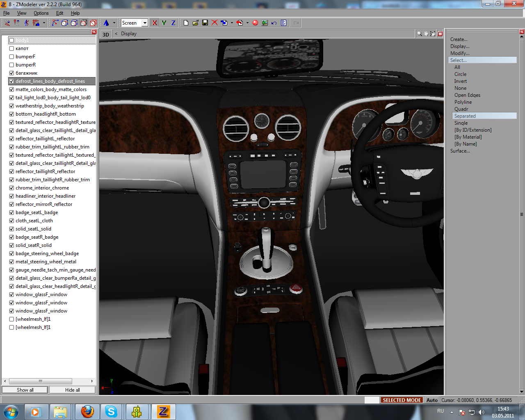Toggle the red X axis button

(154, 23)
